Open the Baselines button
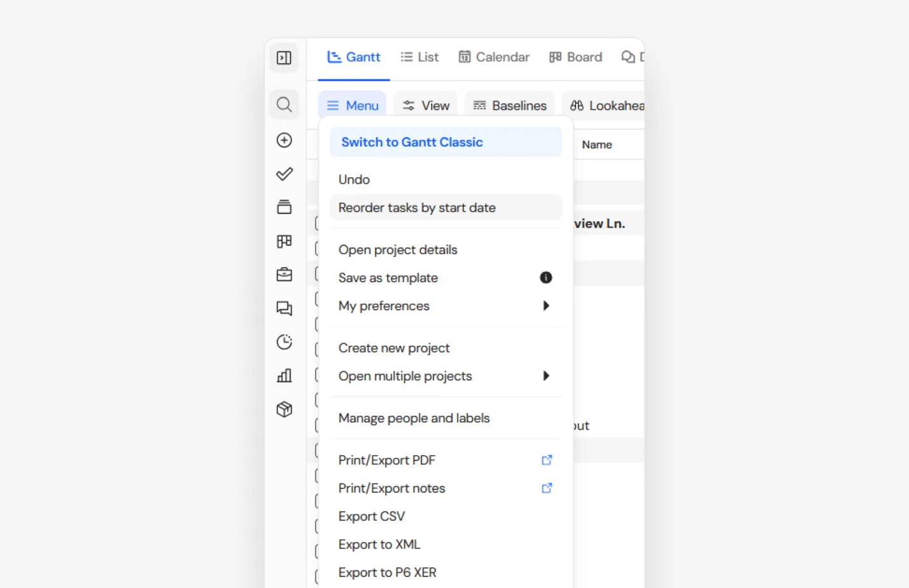Viewport: 909px width, 588px height. (510, 106)
